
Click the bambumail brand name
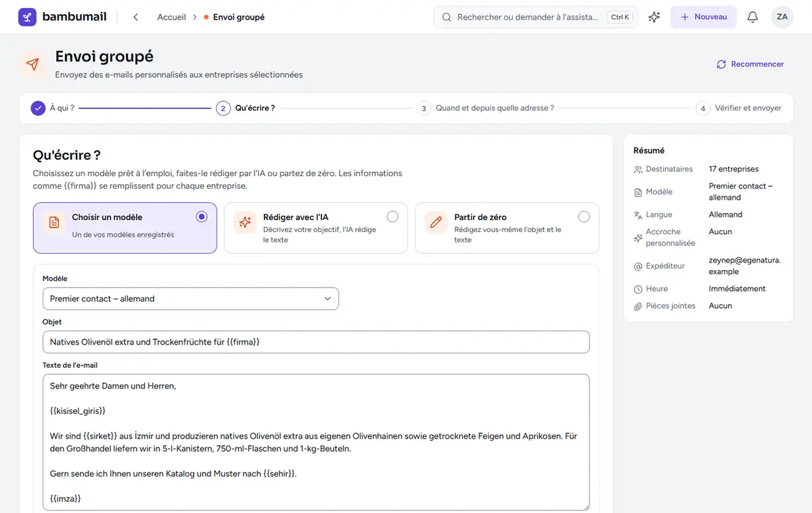tap(74, 17)
